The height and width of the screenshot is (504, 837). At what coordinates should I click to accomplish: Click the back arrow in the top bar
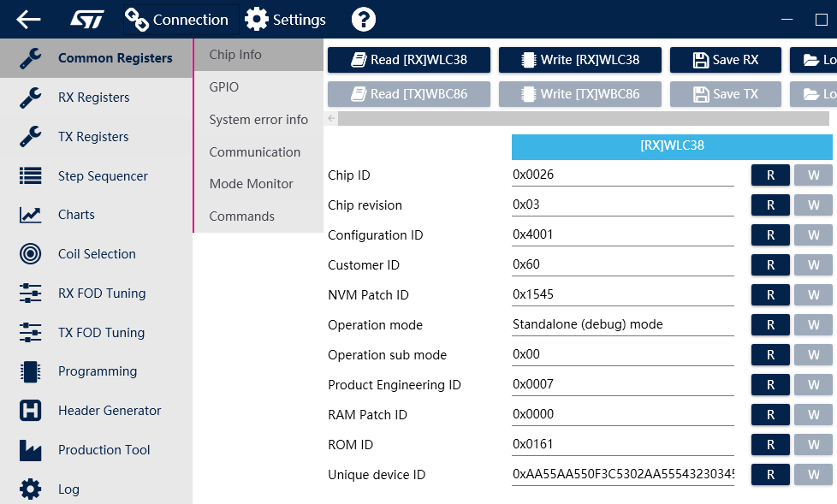coord(27,19)
